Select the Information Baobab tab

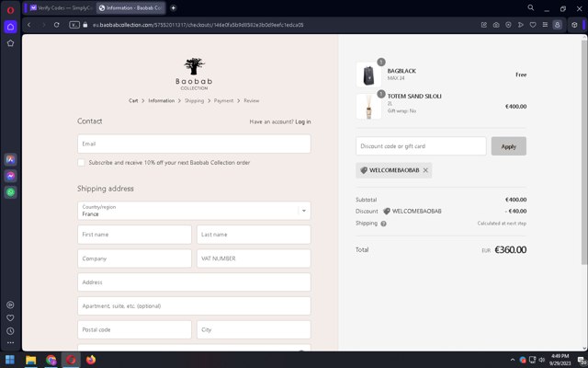130,8
